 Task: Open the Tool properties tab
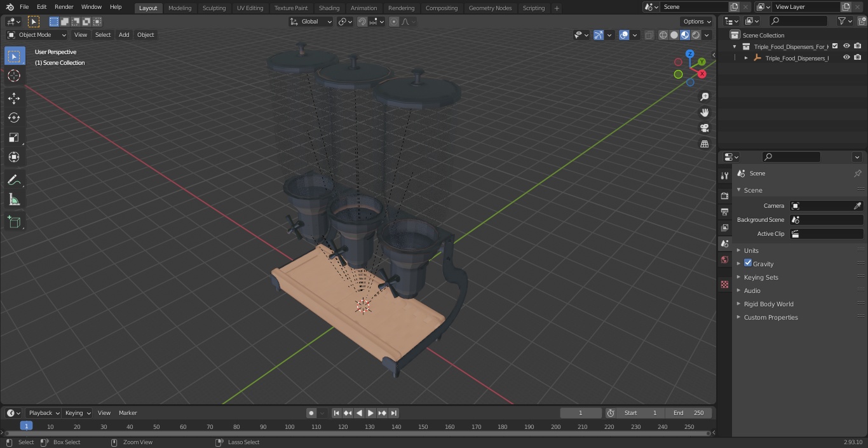pos(724,176)
